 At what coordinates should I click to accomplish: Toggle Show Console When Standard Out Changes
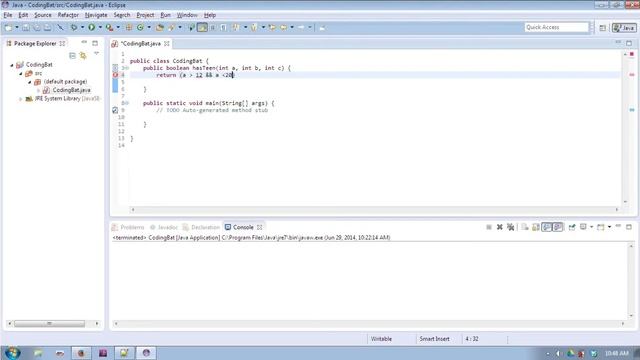coord(547,227)
